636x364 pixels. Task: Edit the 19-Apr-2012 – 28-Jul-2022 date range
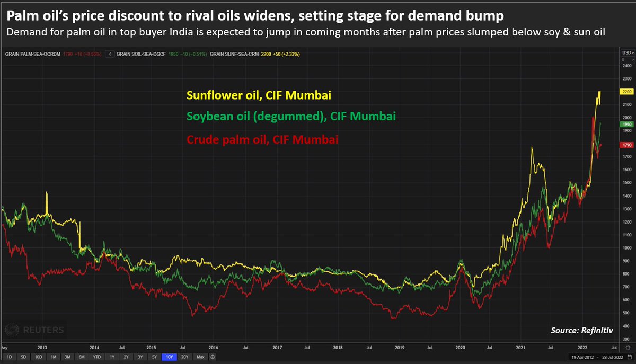597,357
